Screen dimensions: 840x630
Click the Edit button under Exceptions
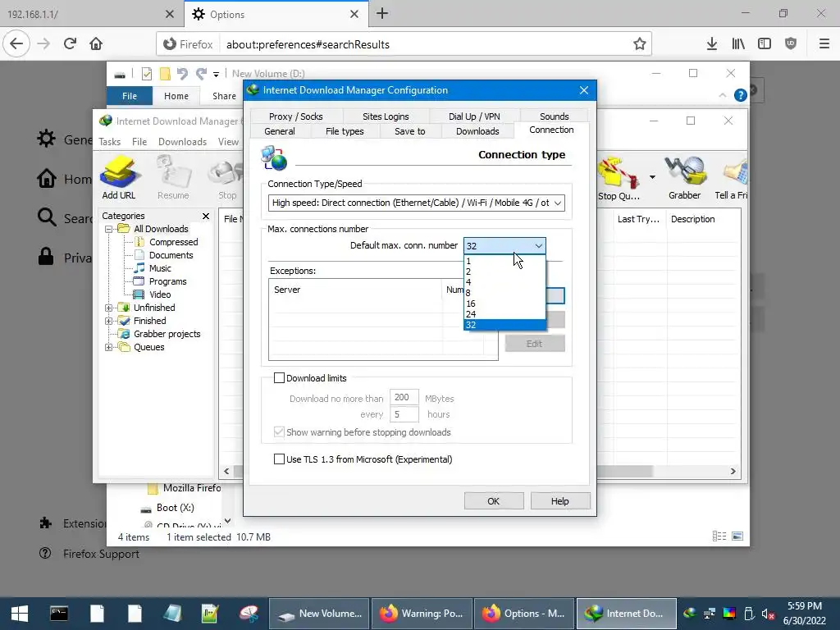pyautogui.click(x=534, y=344)
